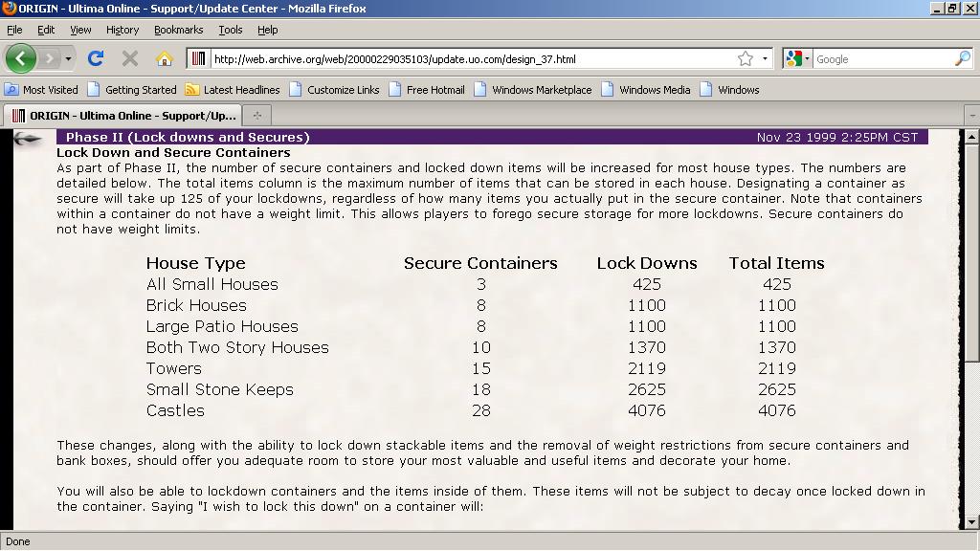Image resolution: width=980 pixels, height=551 pixels.
Task: Click the Forward navigation arrow
Action: [50, 58]
